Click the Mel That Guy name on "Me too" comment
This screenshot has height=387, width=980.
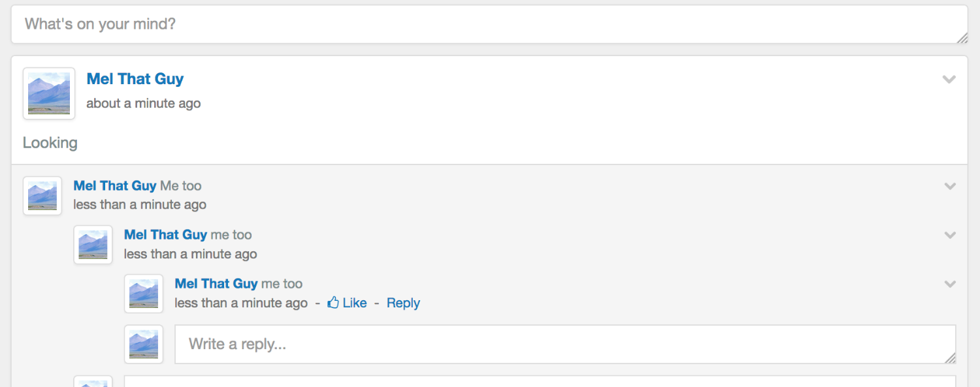click(x=115, y=186)
